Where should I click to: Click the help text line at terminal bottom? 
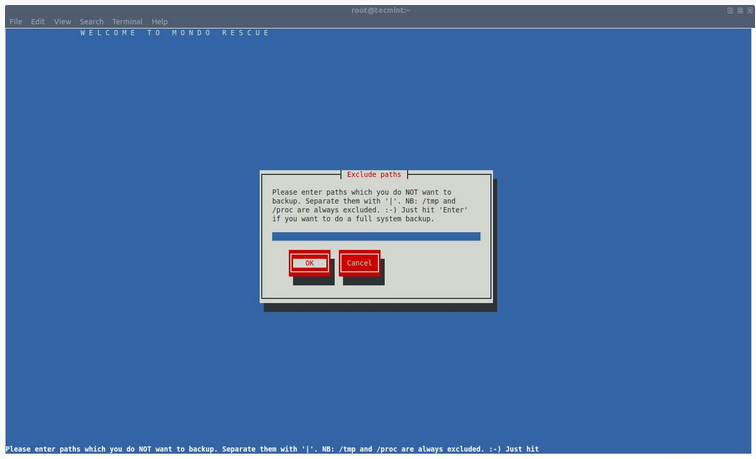pyautogui.click(x=272, y=449)
